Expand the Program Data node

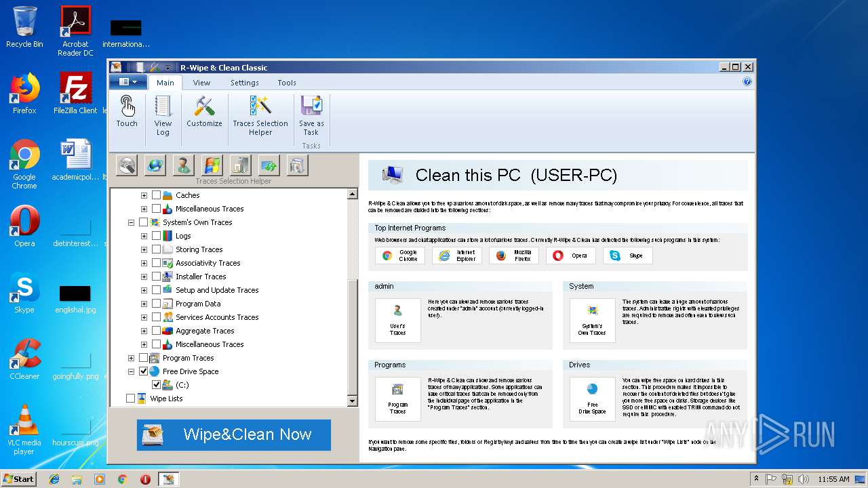click(144, 304)
